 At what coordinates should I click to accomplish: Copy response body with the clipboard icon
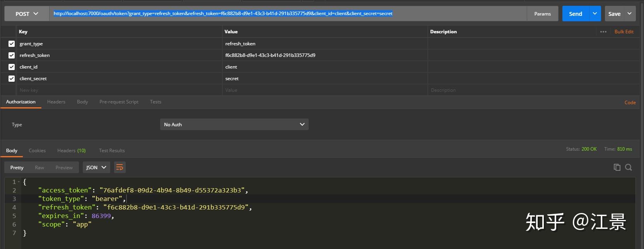(x=617, y=167)
